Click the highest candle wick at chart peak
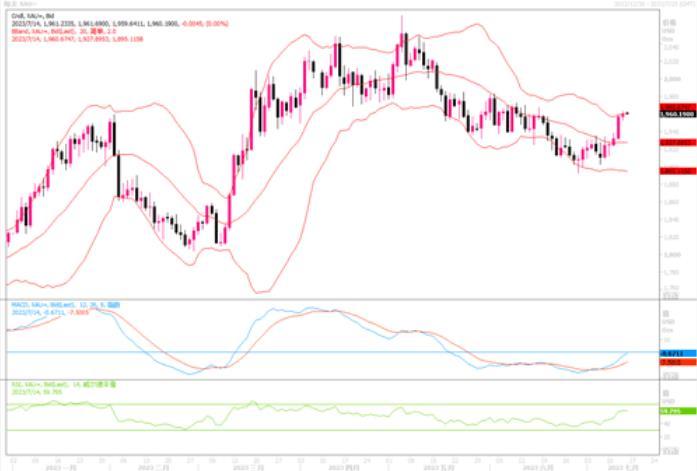 tap(402, 22)
